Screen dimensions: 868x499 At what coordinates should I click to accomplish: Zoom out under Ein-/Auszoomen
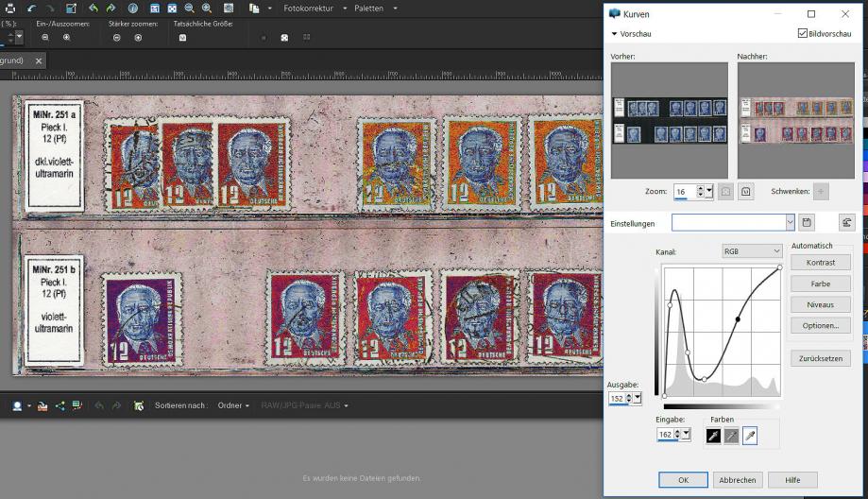tap(45, 38)
